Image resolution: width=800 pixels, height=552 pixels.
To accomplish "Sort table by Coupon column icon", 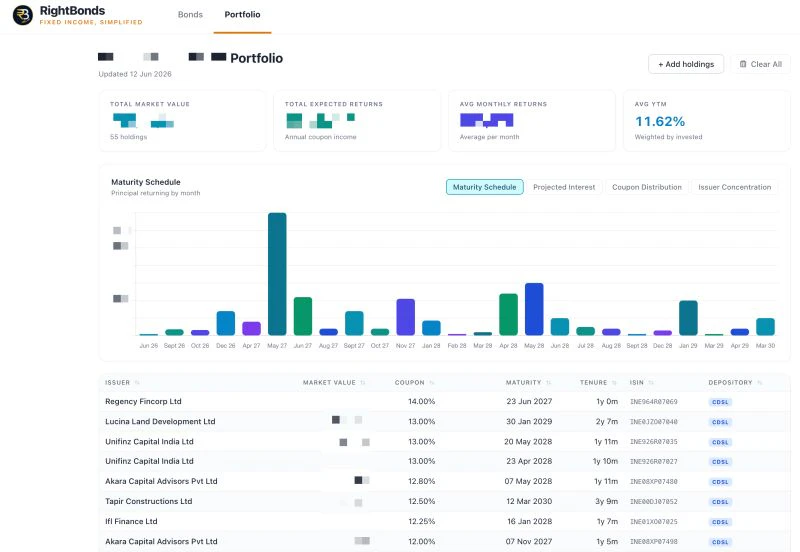I will tap(432, 383).
